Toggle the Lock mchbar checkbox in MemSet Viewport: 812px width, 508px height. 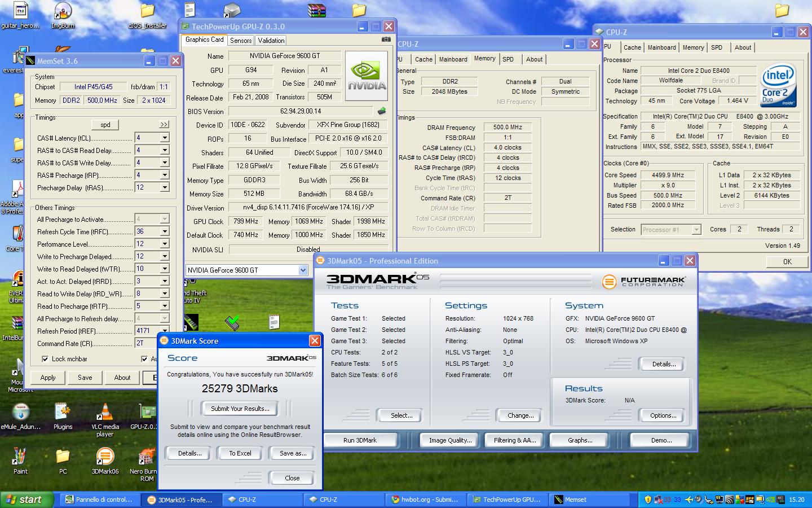point(45,359)
